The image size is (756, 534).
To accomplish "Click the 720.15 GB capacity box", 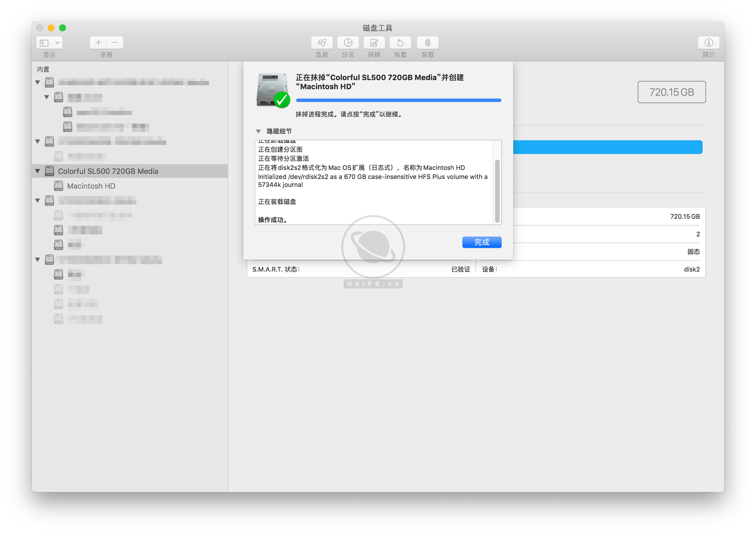I will 671,92.
